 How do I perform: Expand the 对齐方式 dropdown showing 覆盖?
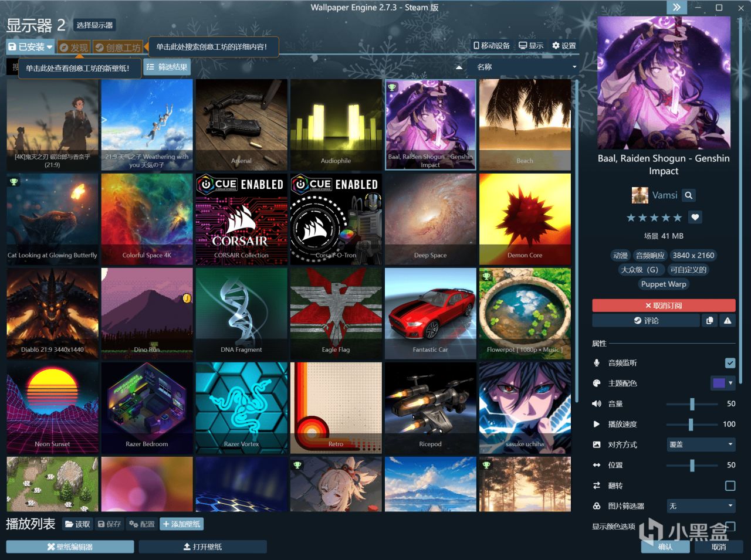click(x=701, y=444)
